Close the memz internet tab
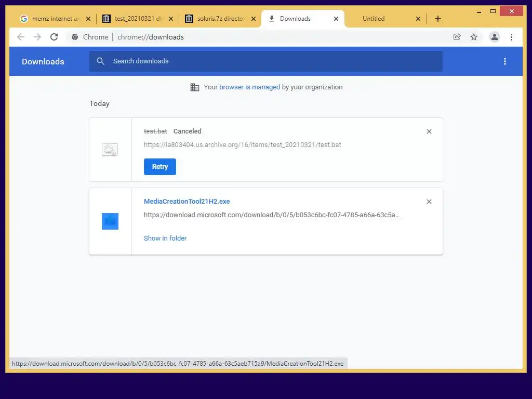 point(88,19)
